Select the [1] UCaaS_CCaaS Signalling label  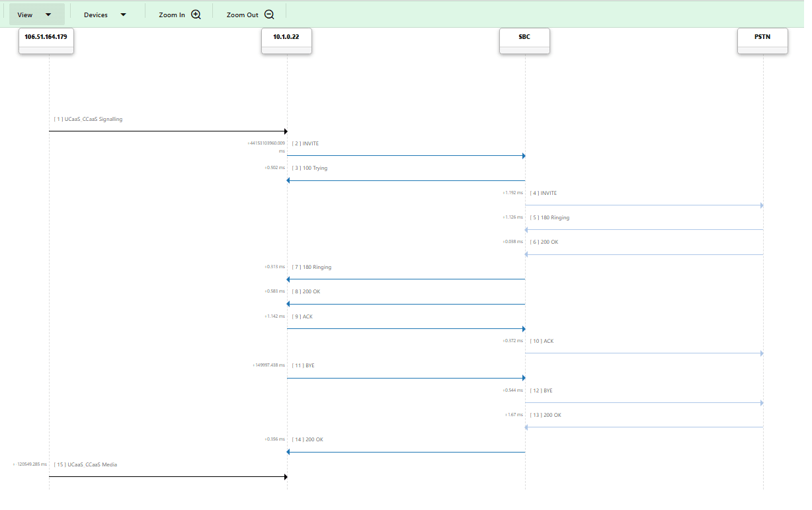[x=89, y=119]
